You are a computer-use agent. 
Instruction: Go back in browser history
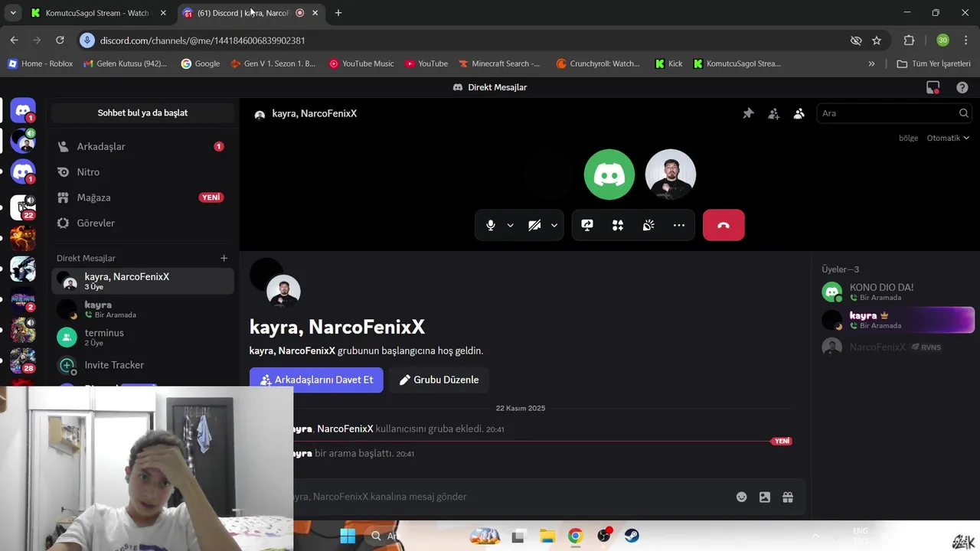pos(14,41)
